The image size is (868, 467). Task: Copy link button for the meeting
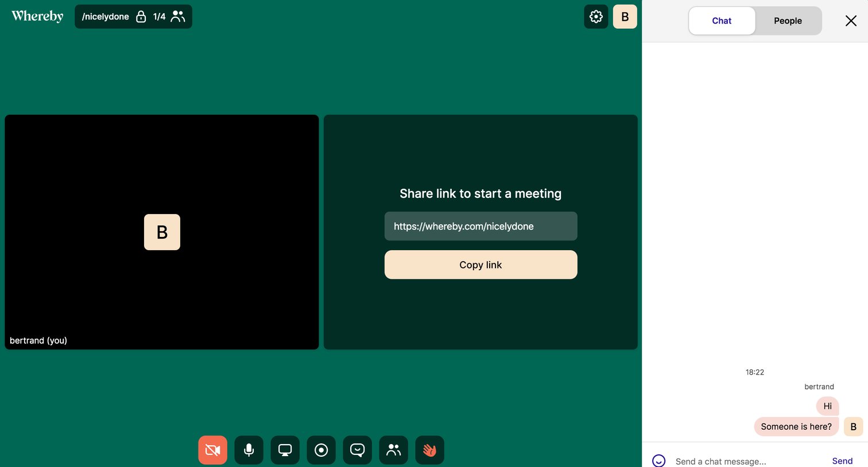pyautogui.click(x=480, y=264)
